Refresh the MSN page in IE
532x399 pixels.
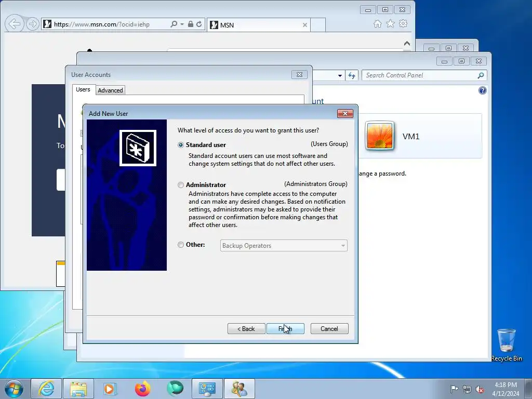pyautogui.click(x=199, y=24)
